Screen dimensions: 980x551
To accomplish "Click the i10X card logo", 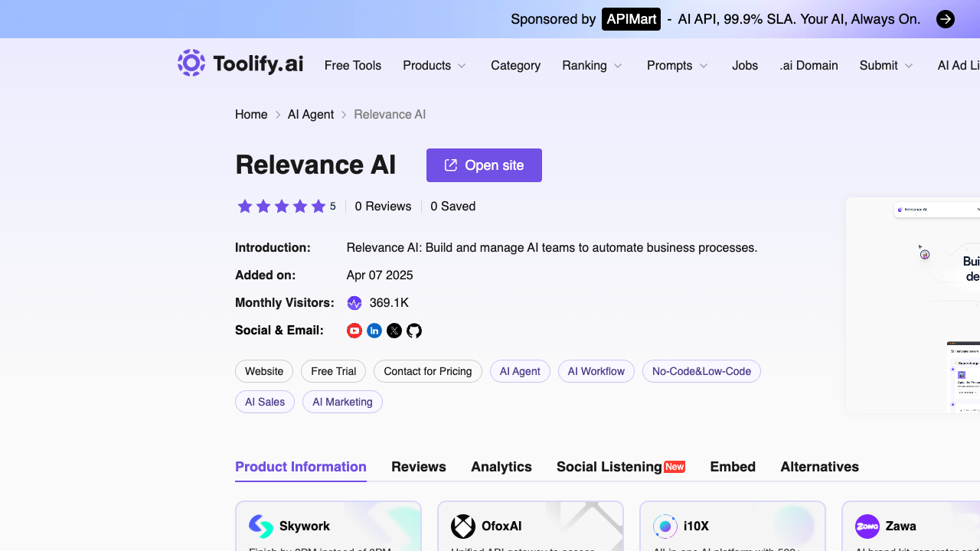I will click(665, 527).
